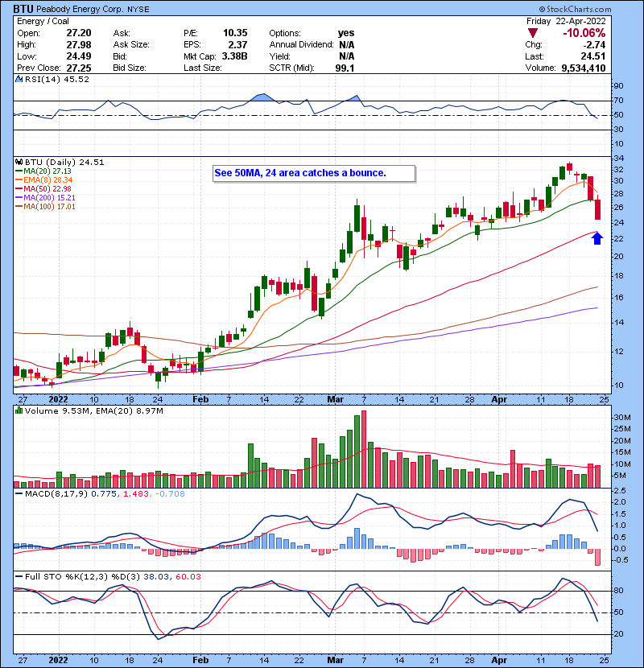This screenshot has width=644, height=668.
Task: Click the 70 level on the RSI axis
Action: 618,101
